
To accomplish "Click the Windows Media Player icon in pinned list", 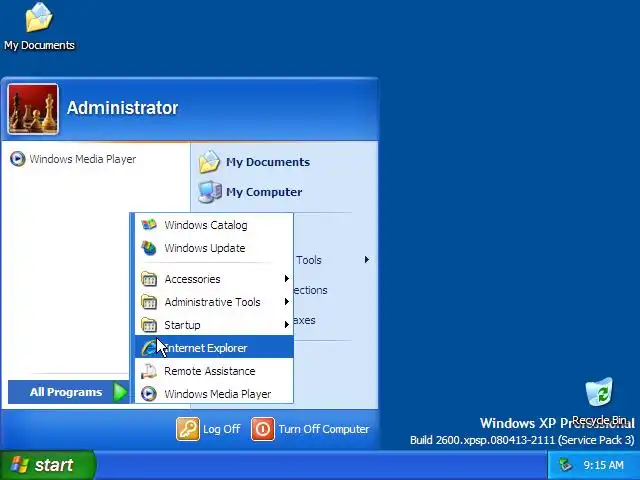I will tap(18, 159).
